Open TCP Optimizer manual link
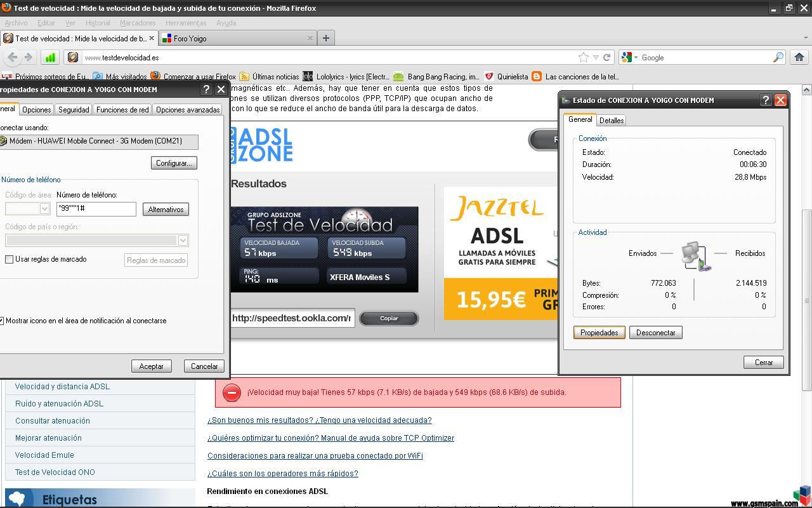The width and height of the screenshot is (812, 508). tap(331, 438)
